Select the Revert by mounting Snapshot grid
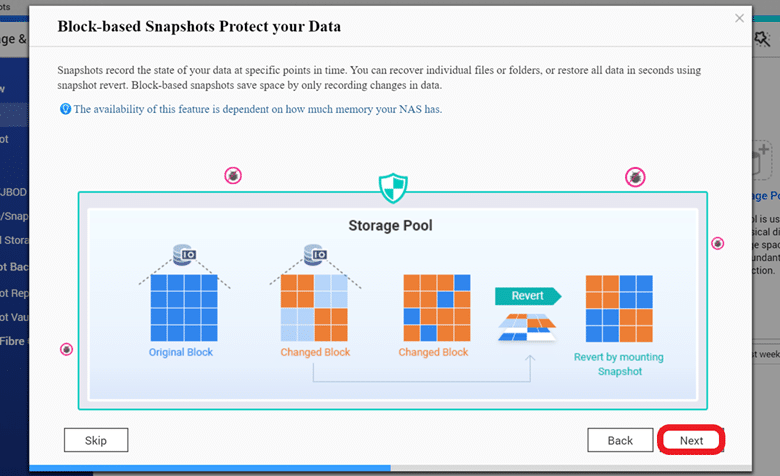The image size is (780, 476). [x=619, y=308]
